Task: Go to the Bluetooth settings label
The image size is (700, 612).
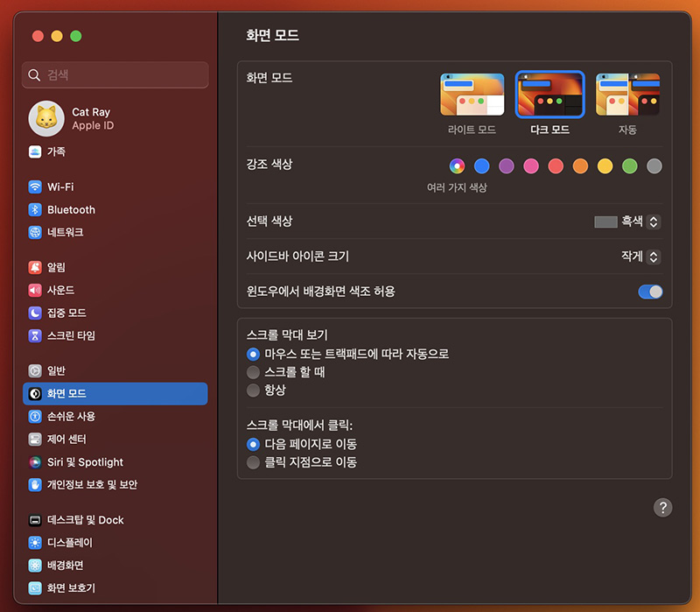Action: [x=72, y=209]
